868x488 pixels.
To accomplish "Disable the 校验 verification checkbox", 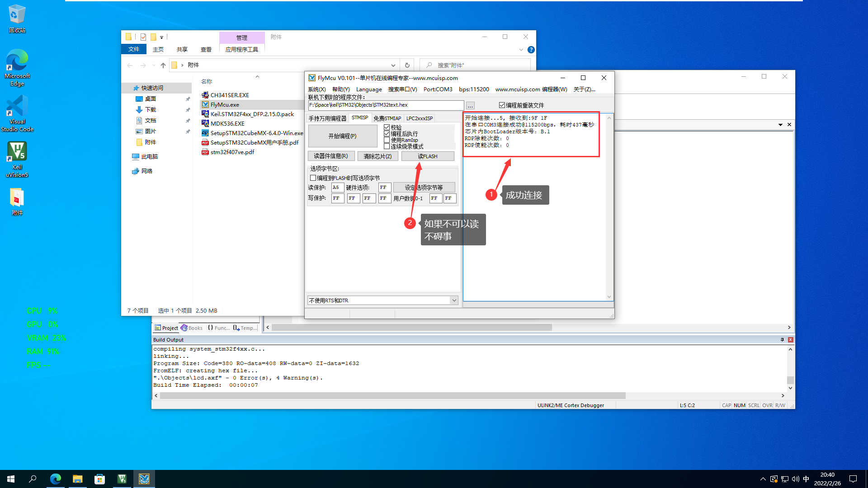I will [387, 127].
